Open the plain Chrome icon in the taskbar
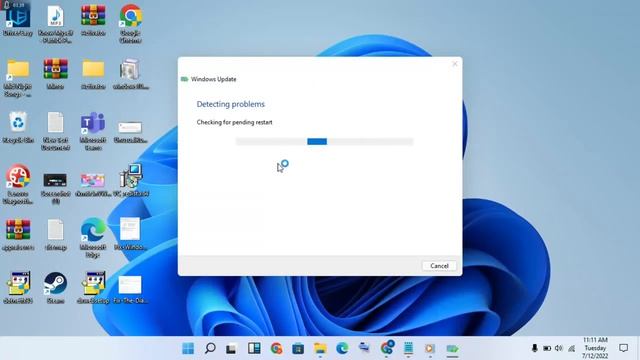 276,348
